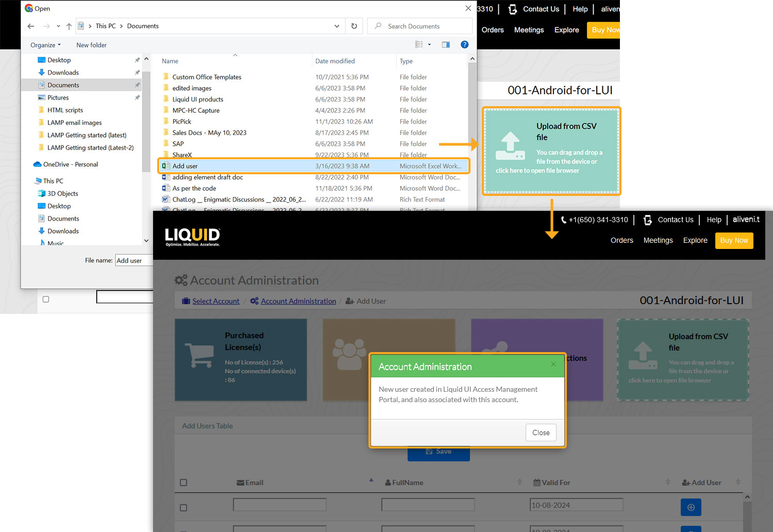
Task: Click the Select Account breadcrumb link
Action: point(215,301)
